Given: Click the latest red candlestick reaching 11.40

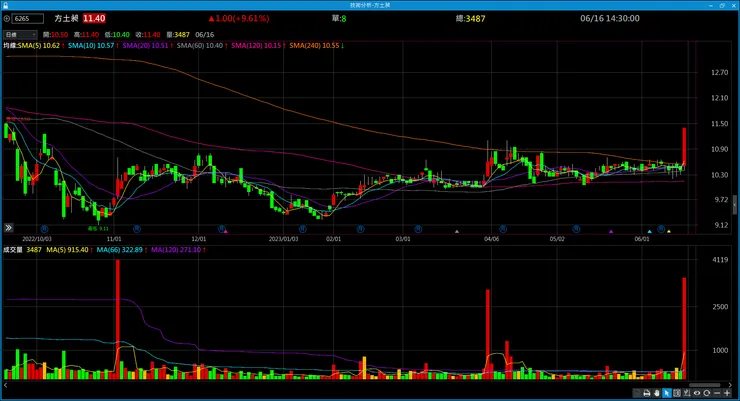Looking at the screenshot, I should tap(684, 146).
